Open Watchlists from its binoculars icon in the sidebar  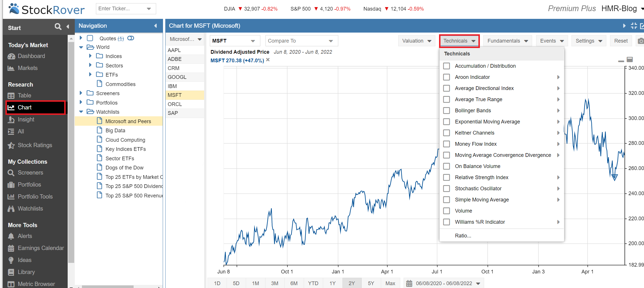coord(11,209)
